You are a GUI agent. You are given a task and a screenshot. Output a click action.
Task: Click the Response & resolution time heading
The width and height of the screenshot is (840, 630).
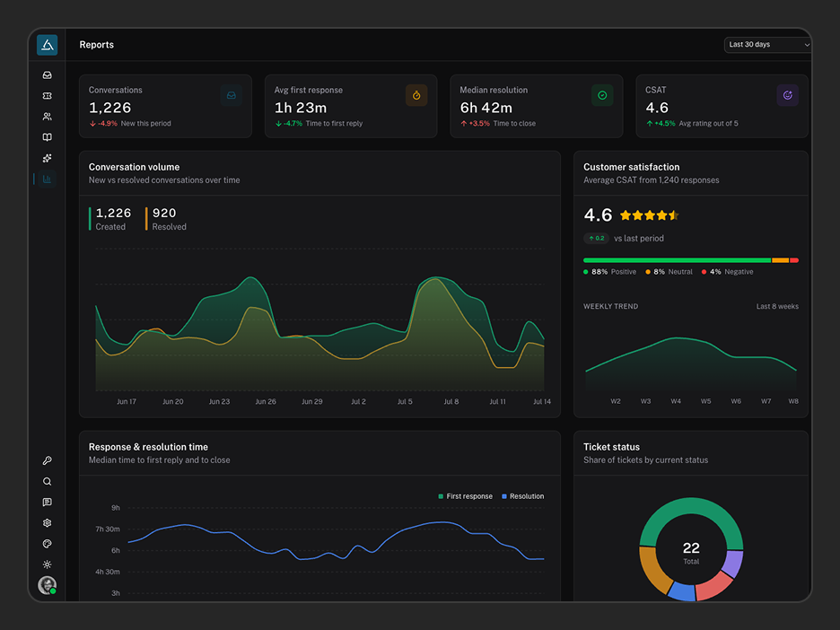pyautogui.click(x=148, y=447)
